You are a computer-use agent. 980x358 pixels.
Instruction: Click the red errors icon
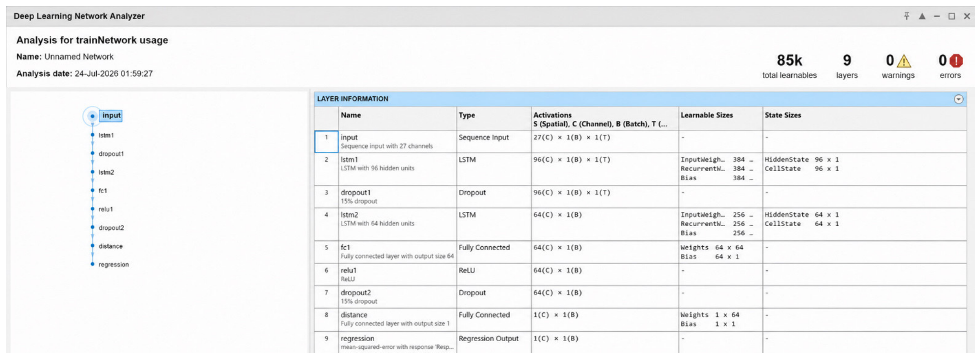(x=956, y=61)
